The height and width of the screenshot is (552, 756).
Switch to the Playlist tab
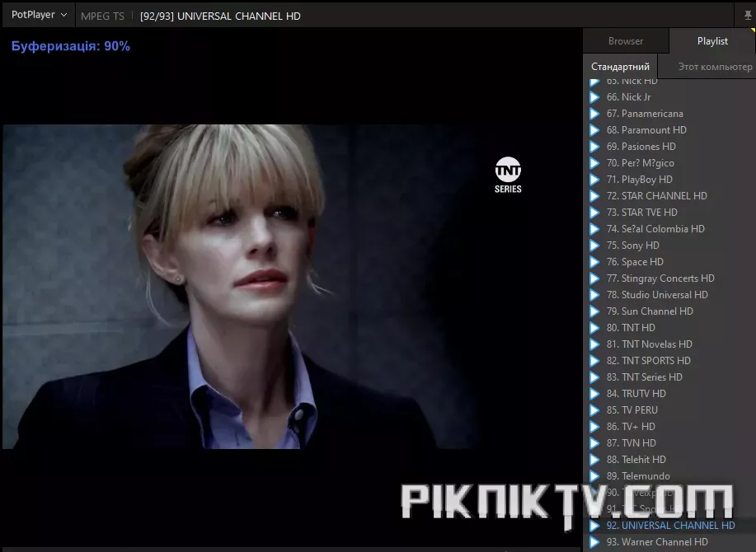pos(712,41)
